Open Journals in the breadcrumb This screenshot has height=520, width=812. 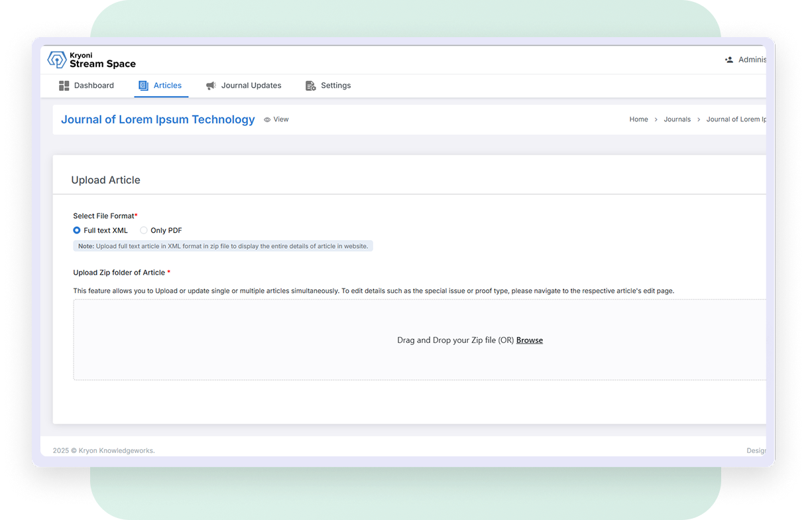[677, 119]
